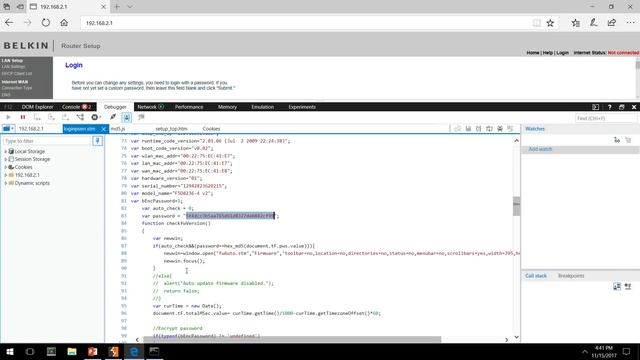The height and width of the screenshot is (360, 640).
Task: Click the dev tools Help question mark
Action: 609,107
